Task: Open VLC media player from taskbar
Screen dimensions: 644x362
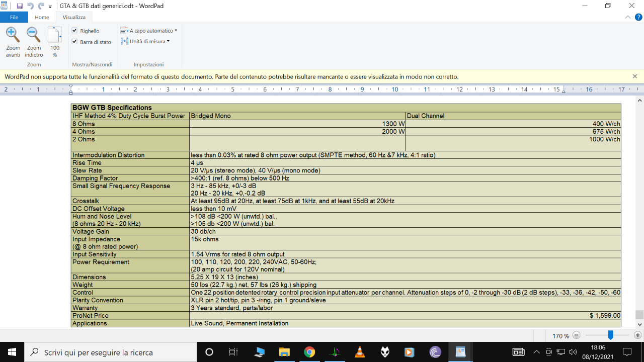Action: click(x=360, y=352)
